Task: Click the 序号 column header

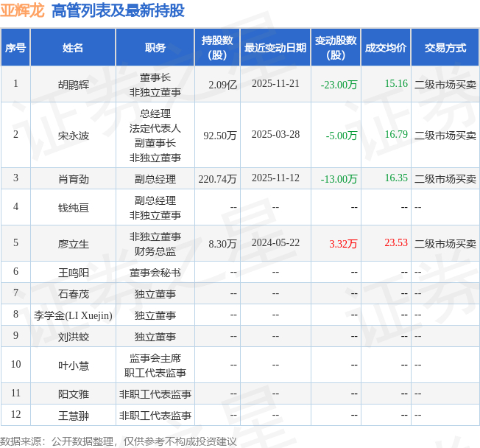Action: [15, 47]
